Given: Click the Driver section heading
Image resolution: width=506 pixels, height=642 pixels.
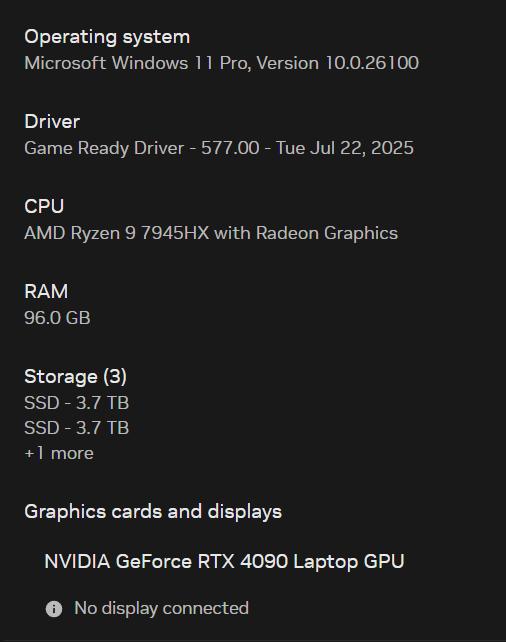Looking at the screenshot, I should [x=52, y=122].
